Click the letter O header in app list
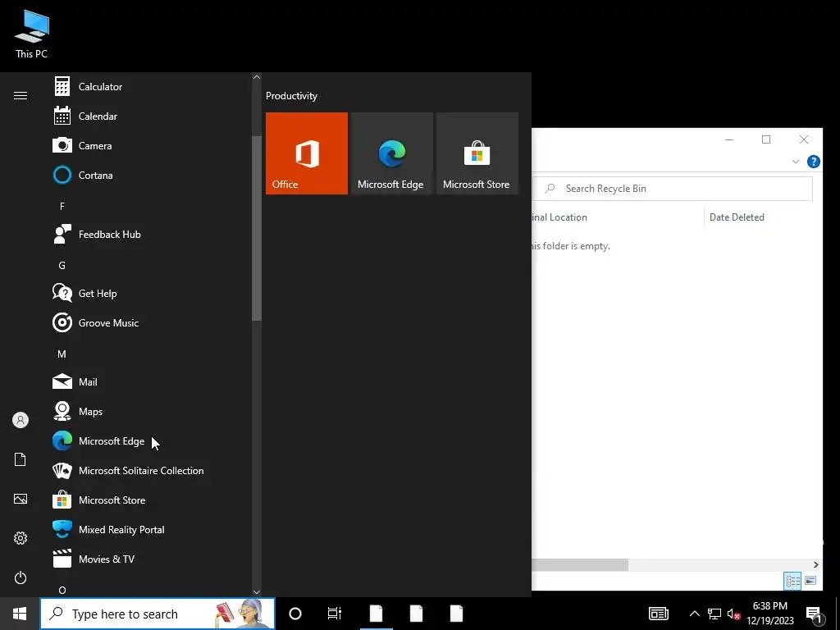Viewport: 840px width, 630px height. pos(62,590)
